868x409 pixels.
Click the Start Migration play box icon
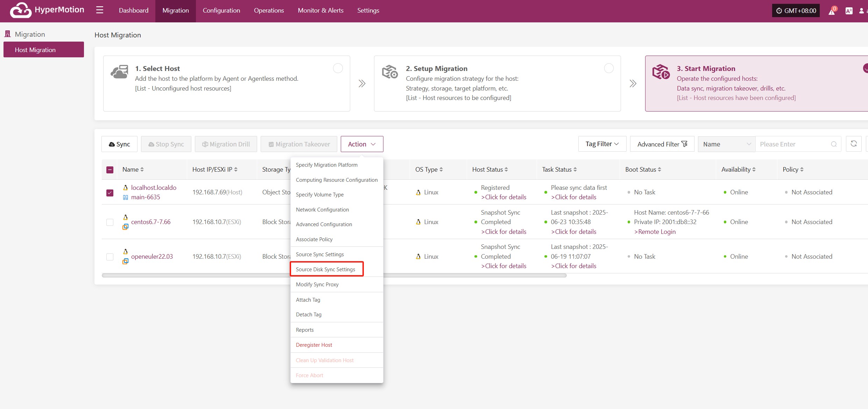coord(661,72)
